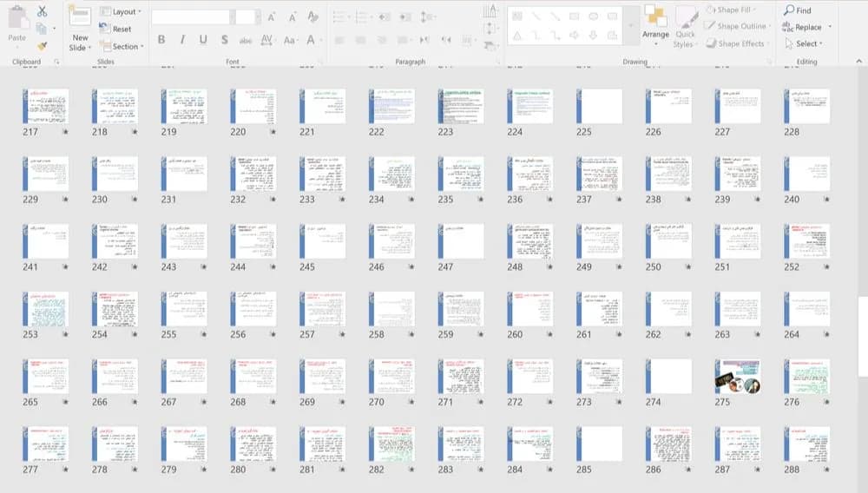868x493 pixels.
Task: Toggle Italic formatting
Action: [182, 40]
